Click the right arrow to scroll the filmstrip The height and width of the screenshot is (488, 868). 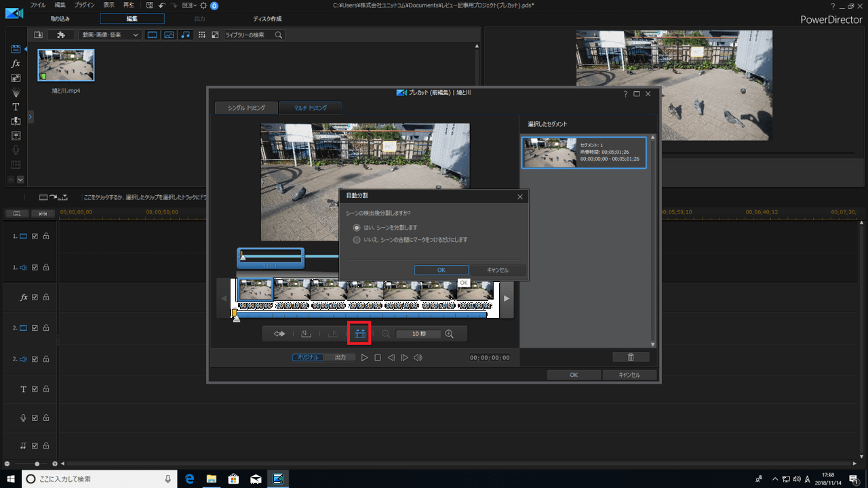coord(506,298)
